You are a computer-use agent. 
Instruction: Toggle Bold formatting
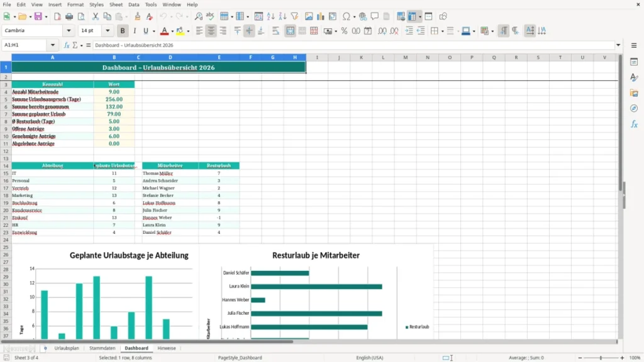123,31
